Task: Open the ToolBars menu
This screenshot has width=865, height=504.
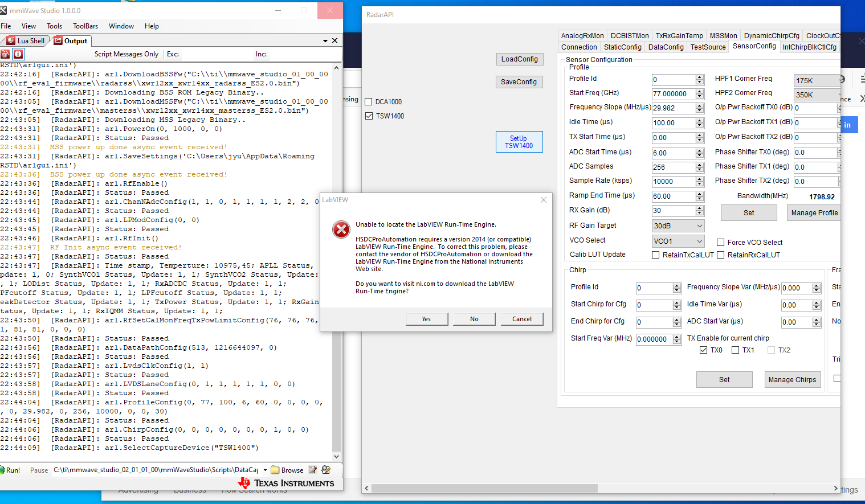Action: (85, 26)
